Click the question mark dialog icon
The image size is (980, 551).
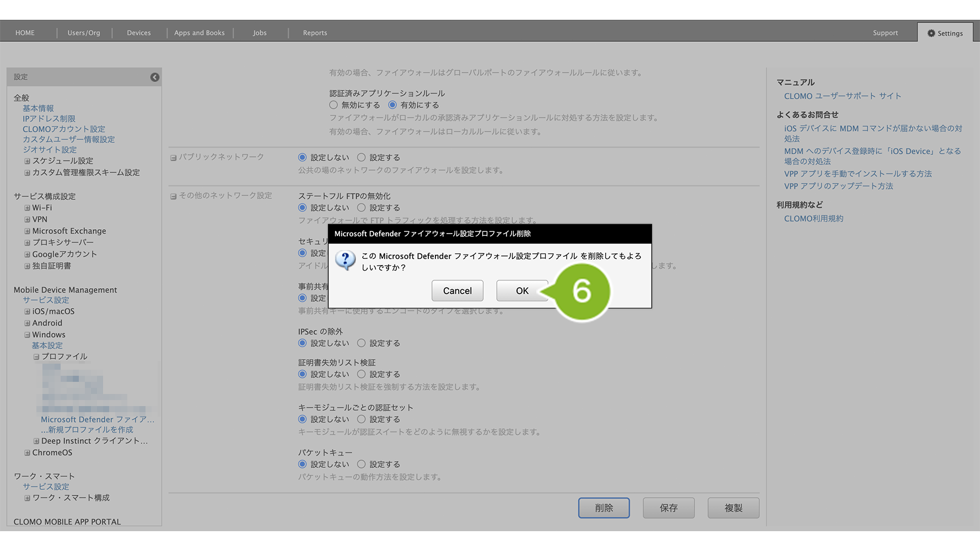[x=346, y=260]
